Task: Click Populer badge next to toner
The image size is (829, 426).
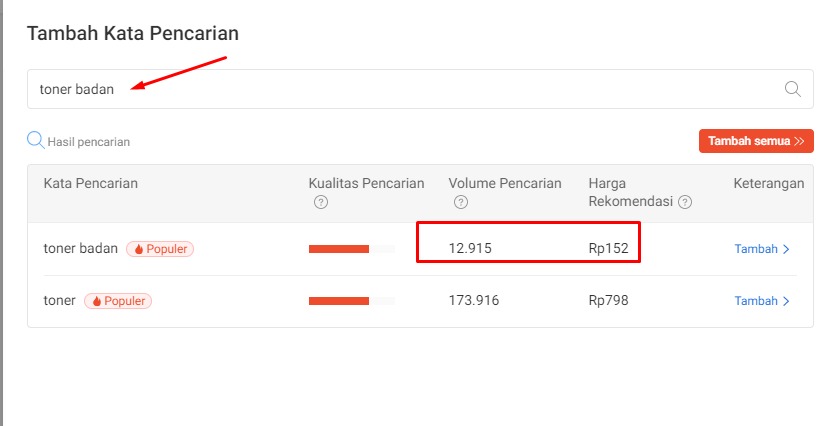Action: tap(118, 301)
